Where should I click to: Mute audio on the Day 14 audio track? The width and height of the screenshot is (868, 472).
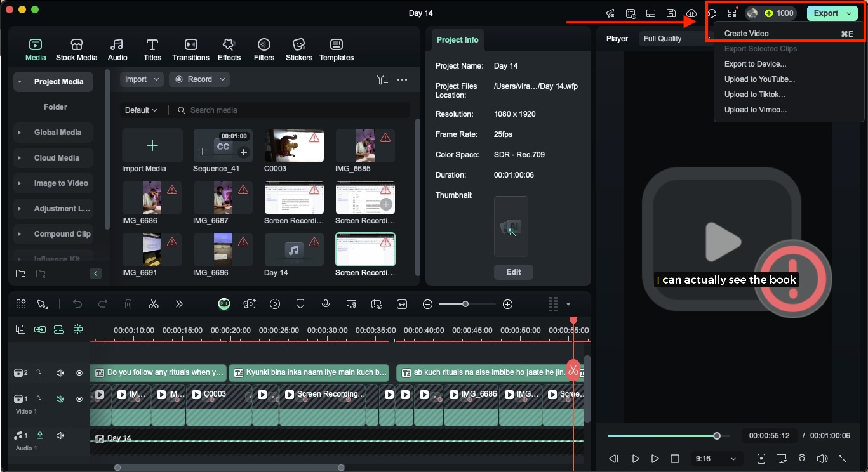pos(60,435)
